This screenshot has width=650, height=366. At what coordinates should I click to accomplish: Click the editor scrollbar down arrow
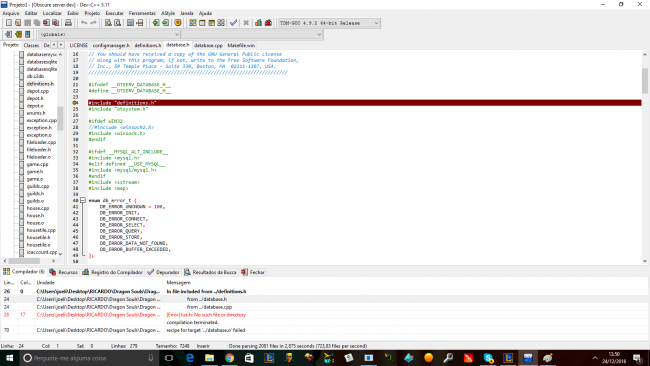tap(645, 261)
